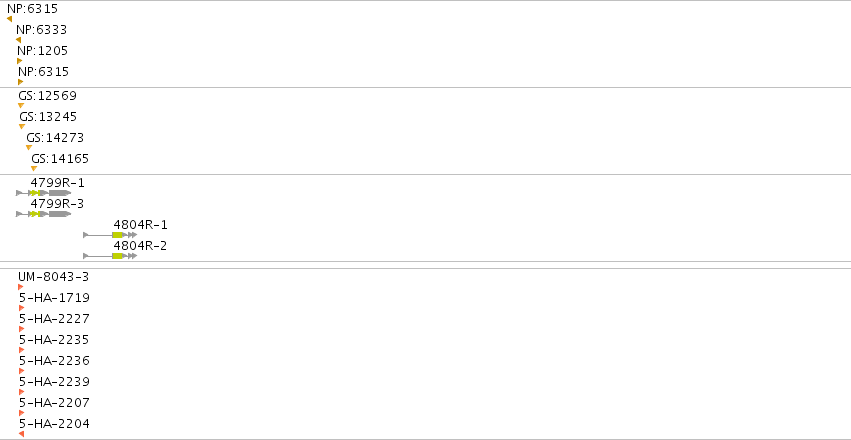Click the left-pointing red arrow under 5-HA-2204

21,434
